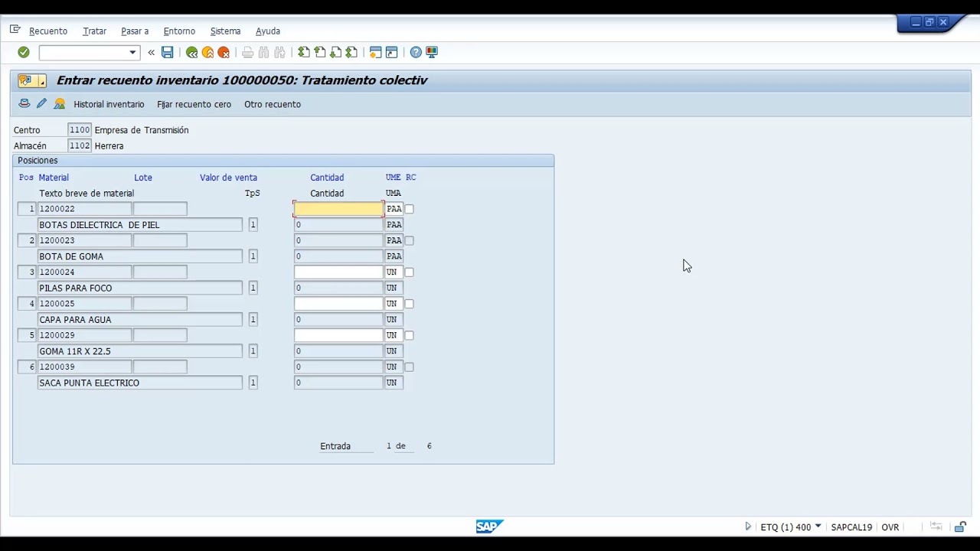Open the Ayuda menu

(267, 31)
